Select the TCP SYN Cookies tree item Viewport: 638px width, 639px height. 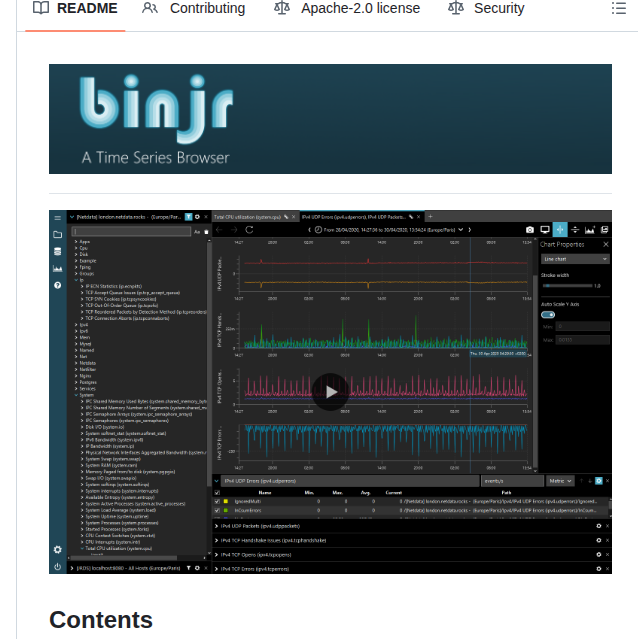tap(121, 299)
